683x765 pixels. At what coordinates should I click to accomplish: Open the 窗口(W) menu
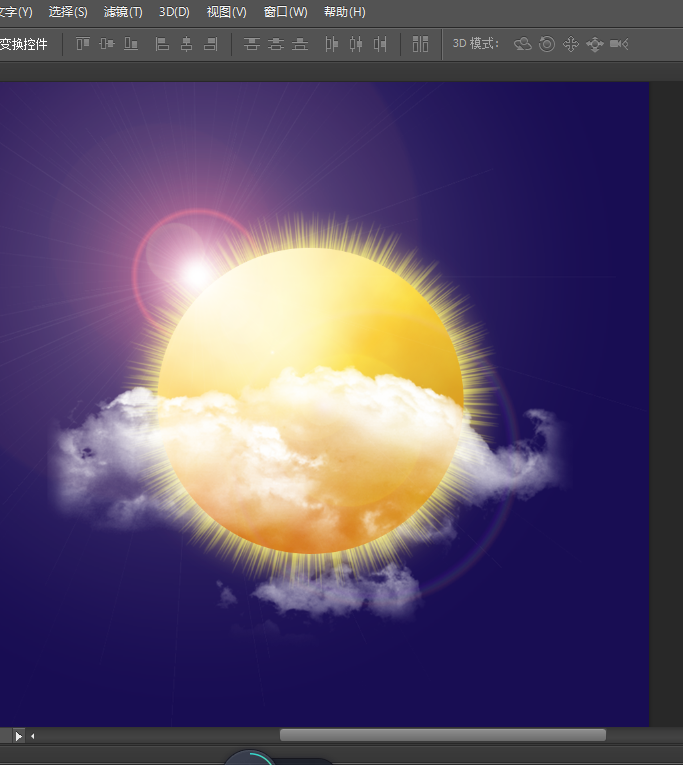click(285, 12)
